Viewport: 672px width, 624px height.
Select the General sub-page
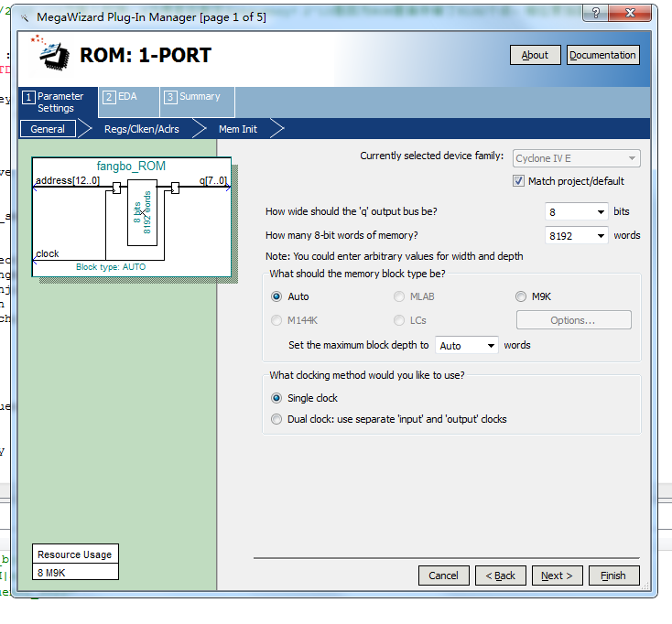[x=48, y=129]
